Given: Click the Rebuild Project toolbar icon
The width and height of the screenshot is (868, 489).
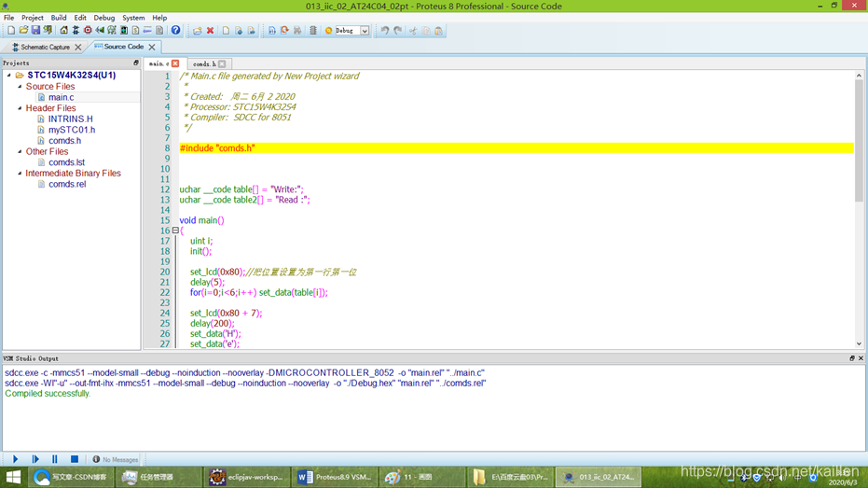Looking at the screenshot, I should tap(284, 31).
